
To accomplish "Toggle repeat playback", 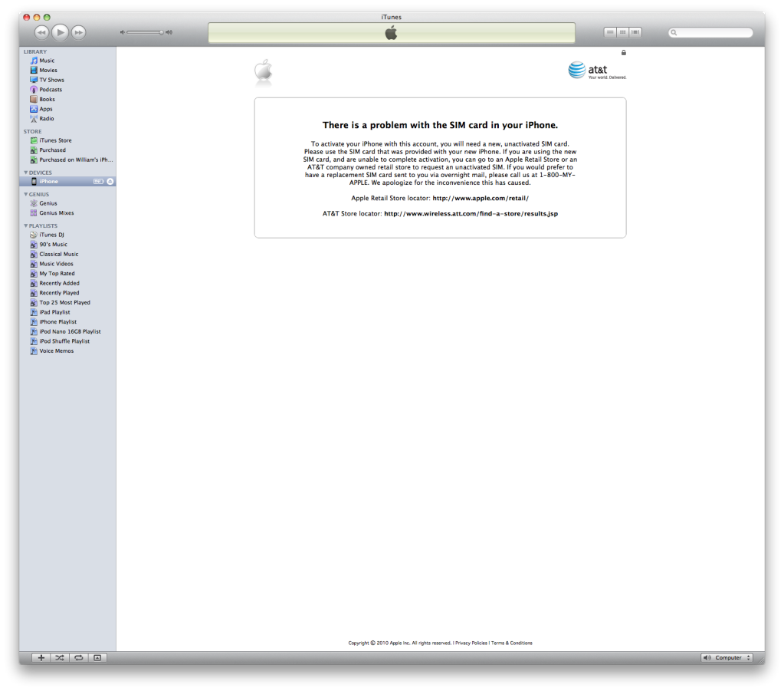I will [78, 658].
